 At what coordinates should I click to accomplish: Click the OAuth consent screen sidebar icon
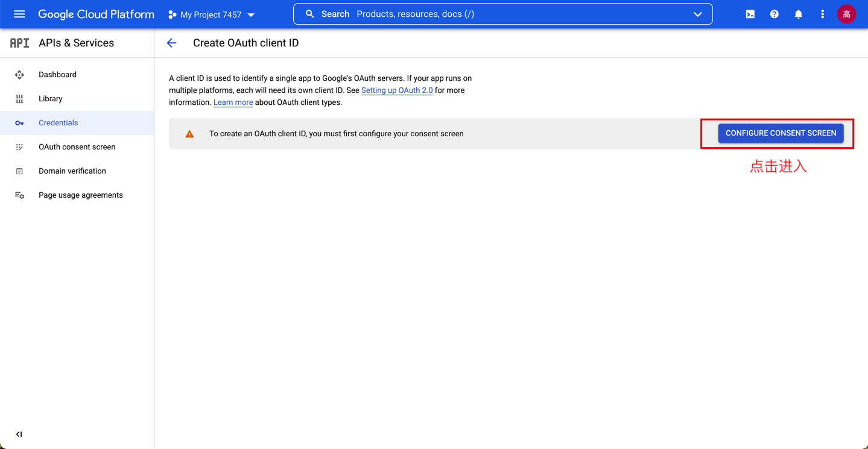[19, 147]
